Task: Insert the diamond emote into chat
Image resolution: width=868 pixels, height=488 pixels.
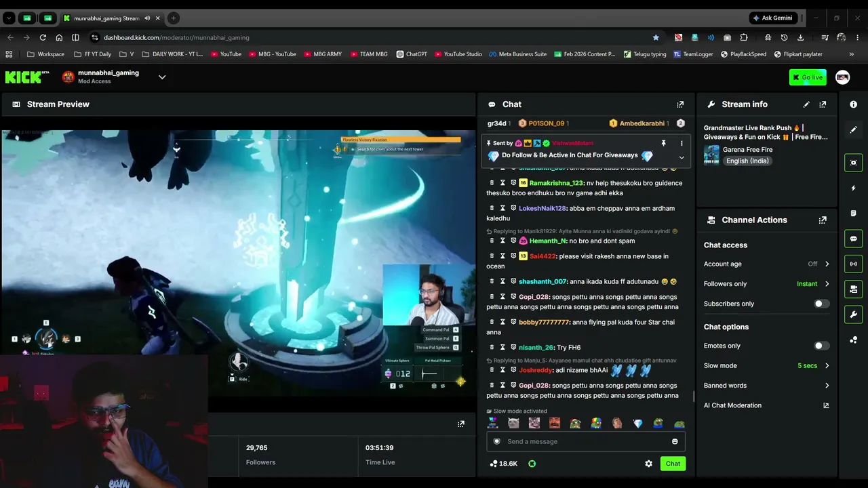Action: pyautogui.click(x=637, y=424)
